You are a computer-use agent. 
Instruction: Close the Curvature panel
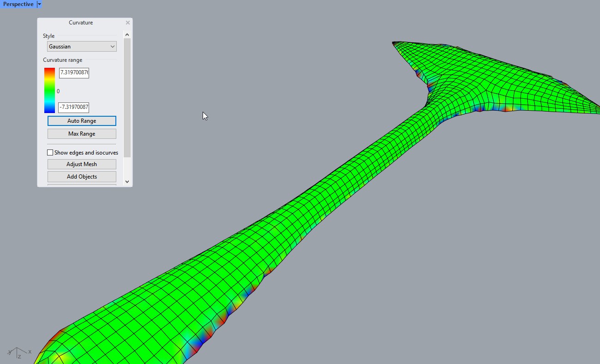pyautogui.click(x=128, y=23)
